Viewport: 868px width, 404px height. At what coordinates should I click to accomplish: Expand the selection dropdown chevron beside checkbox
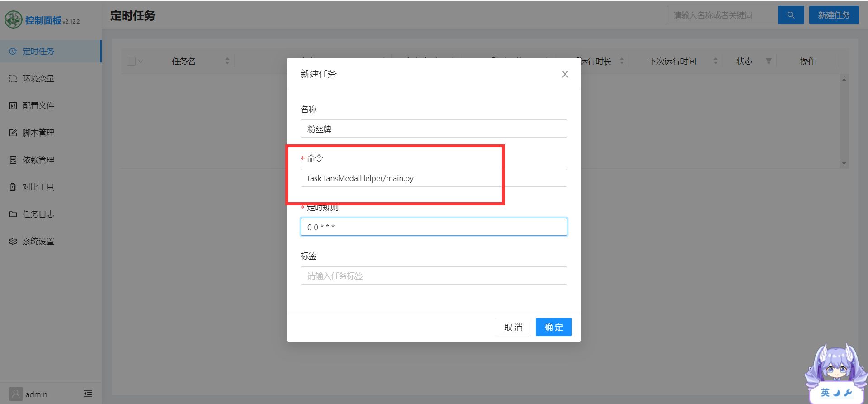point(141,61)
